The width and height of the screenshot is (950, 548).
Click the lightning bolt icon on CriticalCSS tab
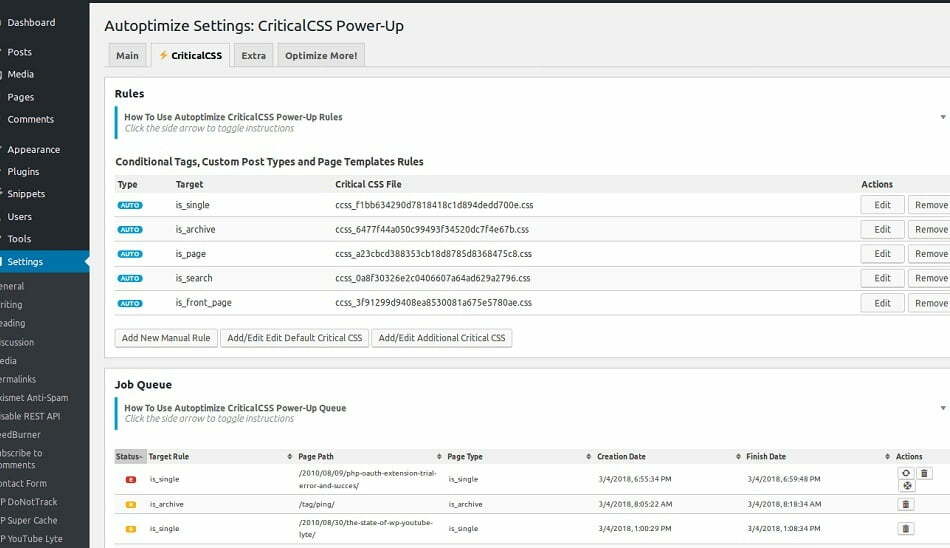pos(163,55)
